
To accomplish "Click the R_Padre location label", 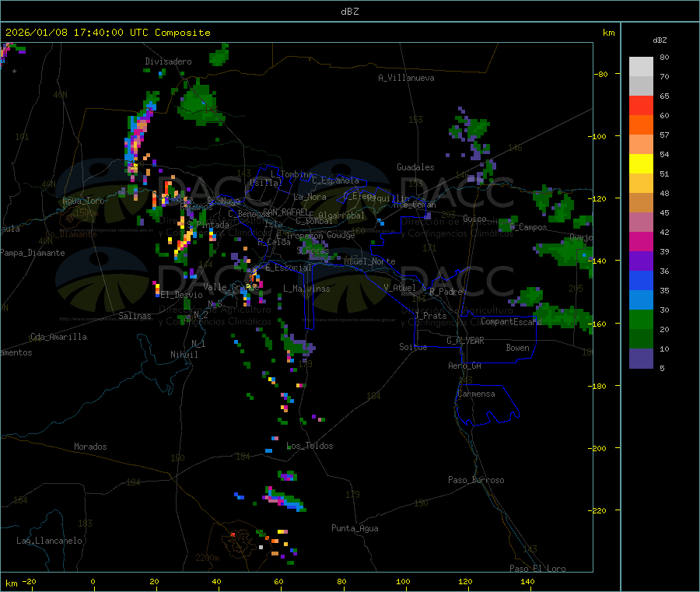I will [446, 292].
